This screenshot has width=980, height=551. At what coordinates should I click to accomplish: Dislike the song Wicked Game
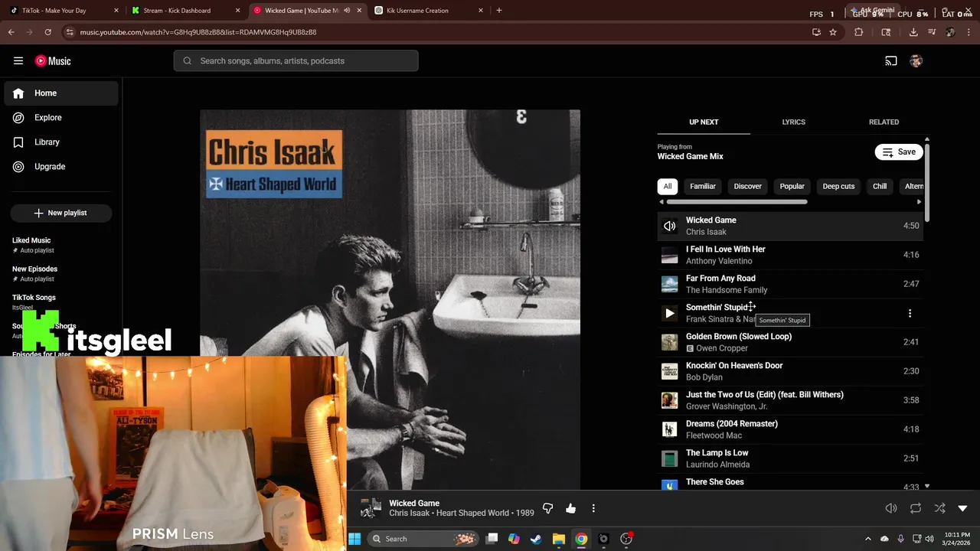point(548,508)
